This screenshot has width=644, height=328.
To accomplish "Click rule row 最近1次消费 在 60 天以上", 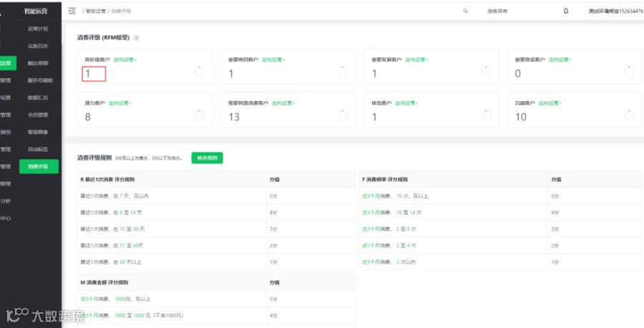I will (x=216, y=262).
